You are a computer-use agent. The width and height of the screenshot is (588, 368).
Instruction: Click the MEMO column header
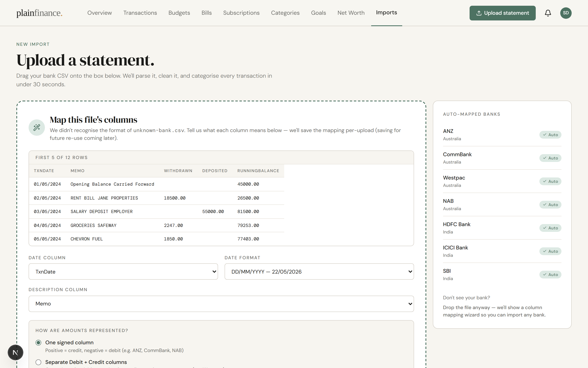78,171
